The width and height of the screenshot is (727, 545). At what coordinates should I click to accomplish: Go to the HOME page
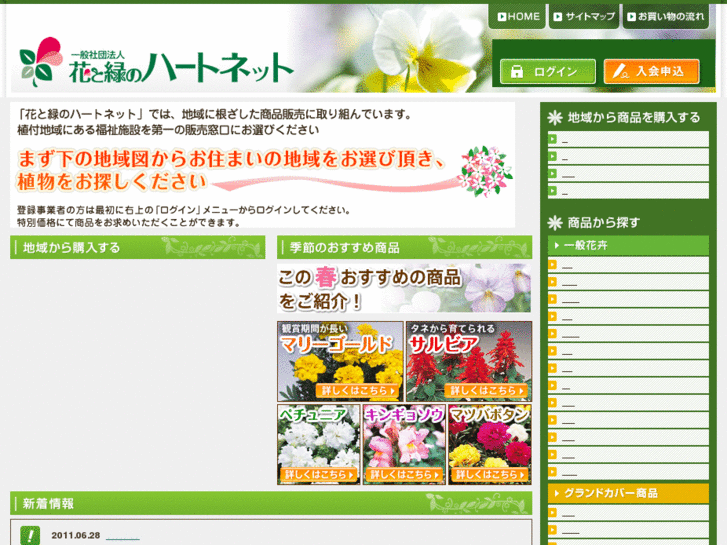[x=517, y=17]
